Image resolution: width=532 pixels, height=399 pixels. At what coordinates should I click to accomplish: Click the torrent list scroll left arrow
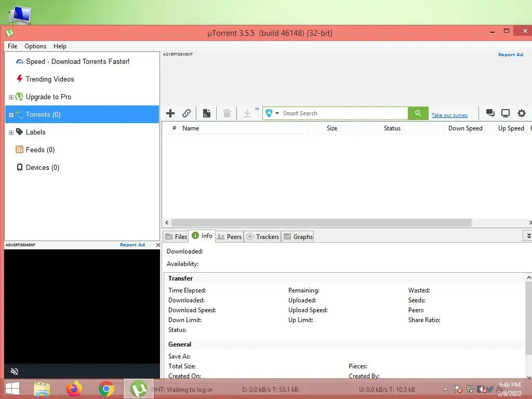167,222
